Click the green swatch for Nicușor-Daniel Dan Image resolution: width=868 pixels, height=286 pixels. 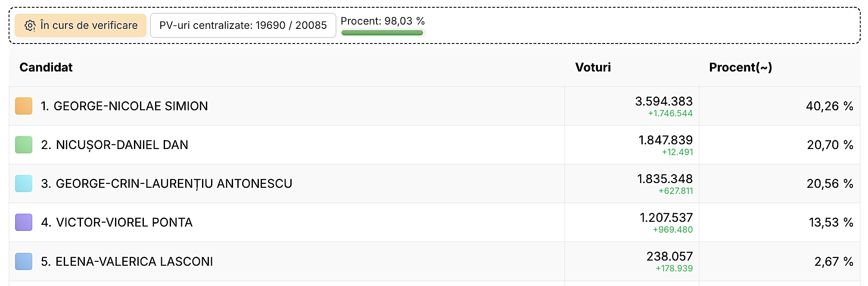tap(24, 145)
